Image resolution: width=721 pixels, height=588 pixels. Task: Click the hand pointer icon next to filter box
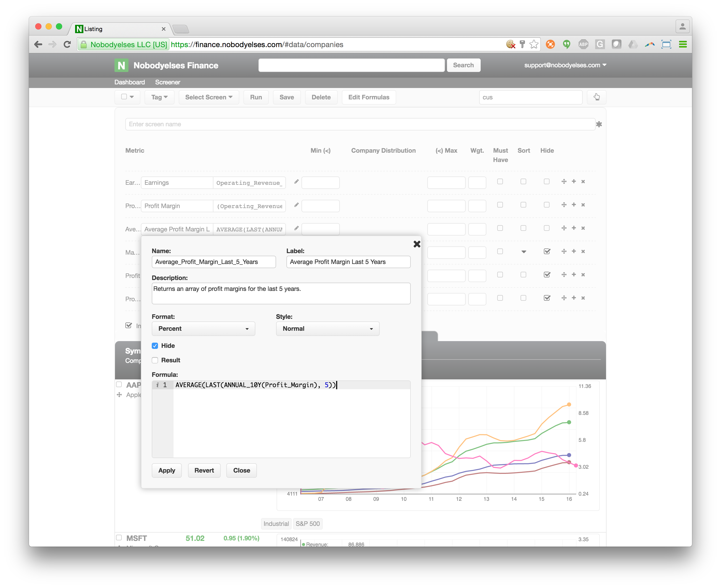[596, 98]
